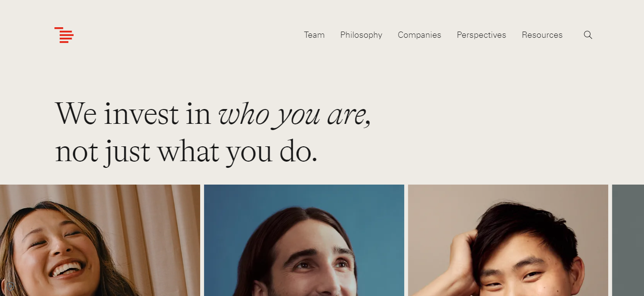The width and height of the screenshot is (644, 296).
Task: Select the photo of the laughing woman
Action: coord(100,240)
